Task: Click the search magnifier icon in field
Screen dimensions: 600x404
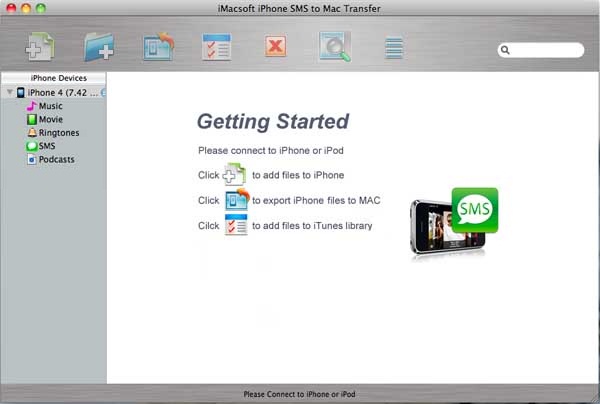Action: tap(505, 50)
